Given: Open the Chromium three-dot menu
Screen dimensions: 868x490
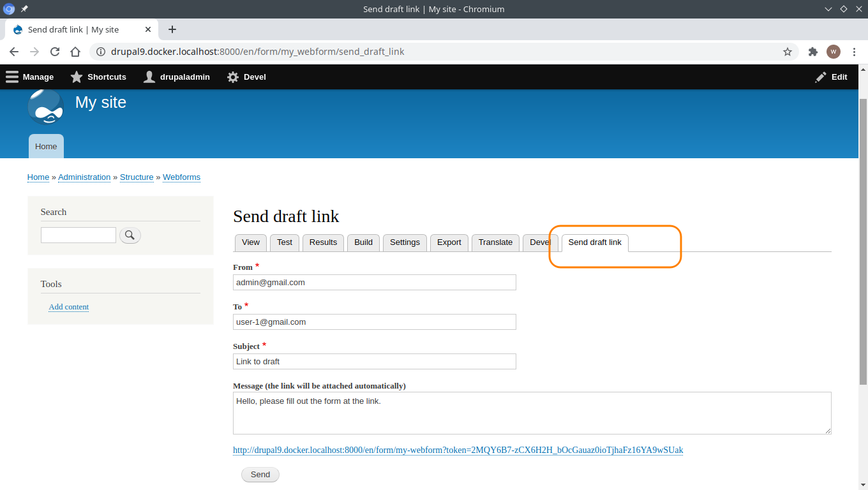Looking at the screenshot, I should point(855,52).
